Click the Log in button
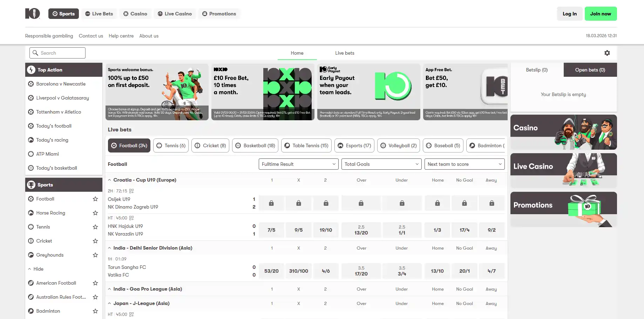The image size is (644, 319). click(570, 14)
